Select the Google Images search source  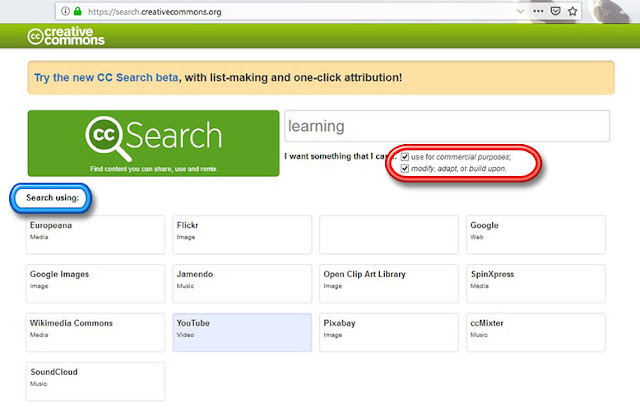click(x=96, y=284)
